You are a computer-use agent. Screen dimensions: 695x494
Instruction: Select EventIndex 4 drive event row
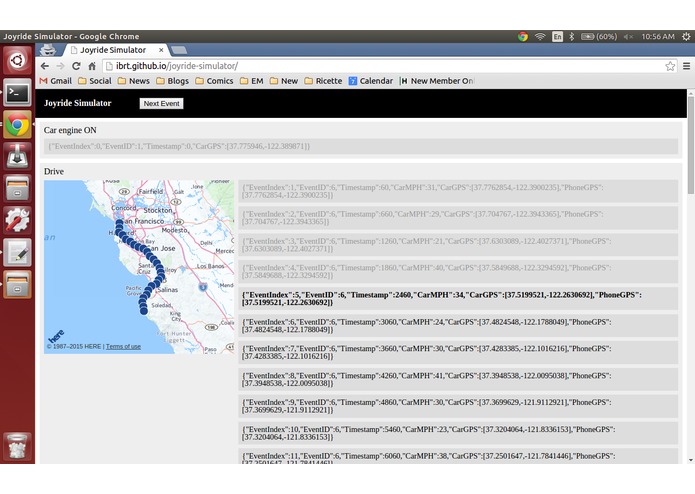pyautogui.click(x=458, y=271)
